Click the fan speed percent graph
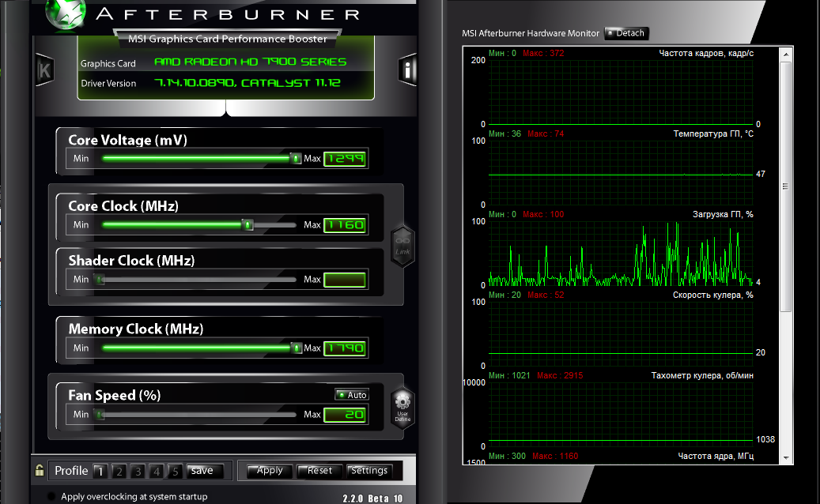 click(621, 333)
